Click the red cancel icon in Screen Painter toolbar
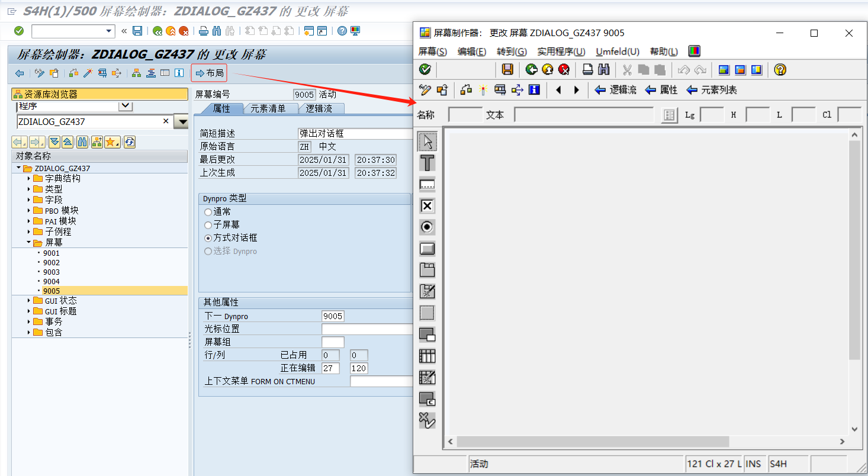 click(x=563, y=69)
